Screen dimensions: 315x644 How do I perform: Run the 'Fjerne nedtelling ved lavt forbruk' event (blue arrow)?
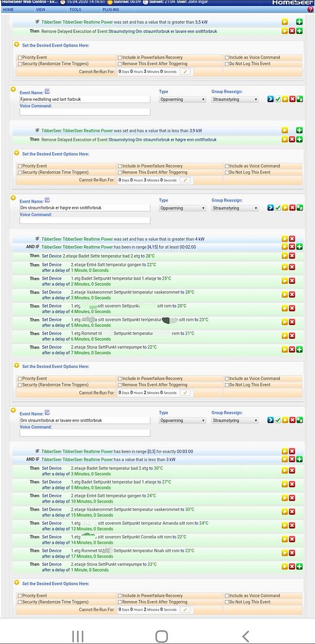[270, 100]
